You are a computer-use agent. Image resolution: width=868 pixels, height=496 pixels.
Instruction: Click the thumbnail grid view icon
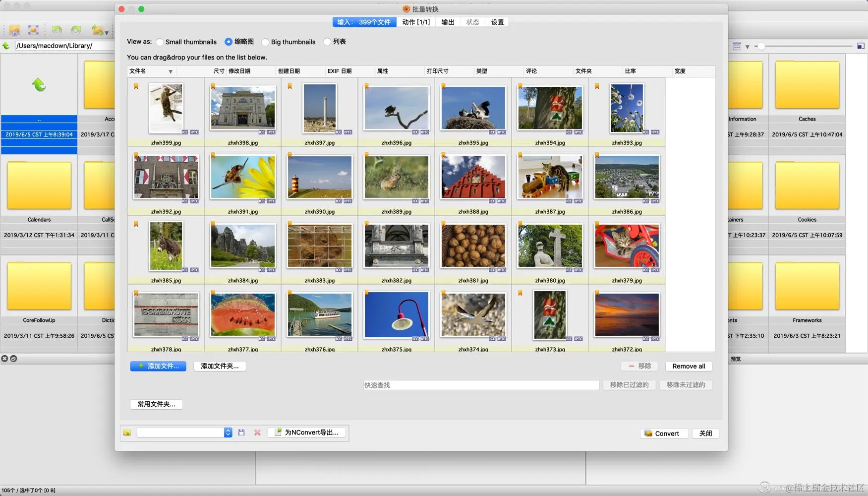(x=737, y=46)
